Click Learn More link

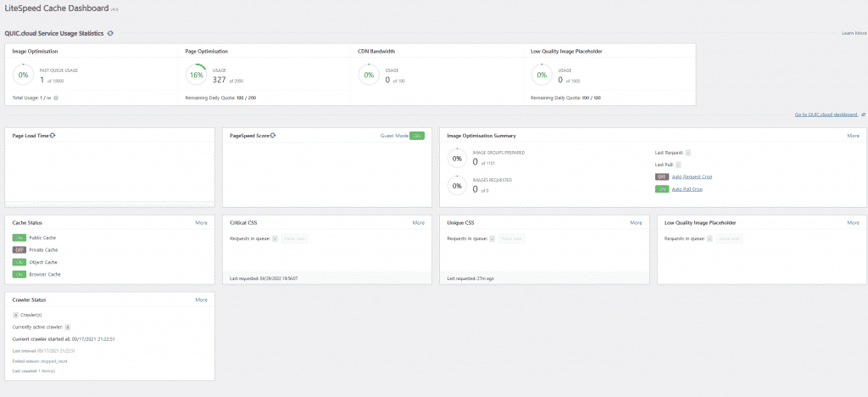coord(854,33)
